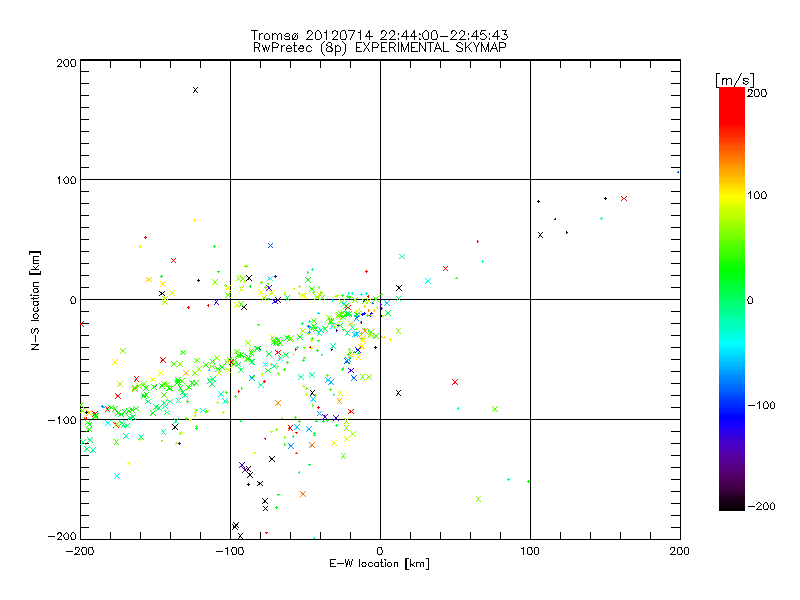The image size is (800, 600).
Task: Click the y-axis tick label '-200'
Action: (x=62, y=536)
